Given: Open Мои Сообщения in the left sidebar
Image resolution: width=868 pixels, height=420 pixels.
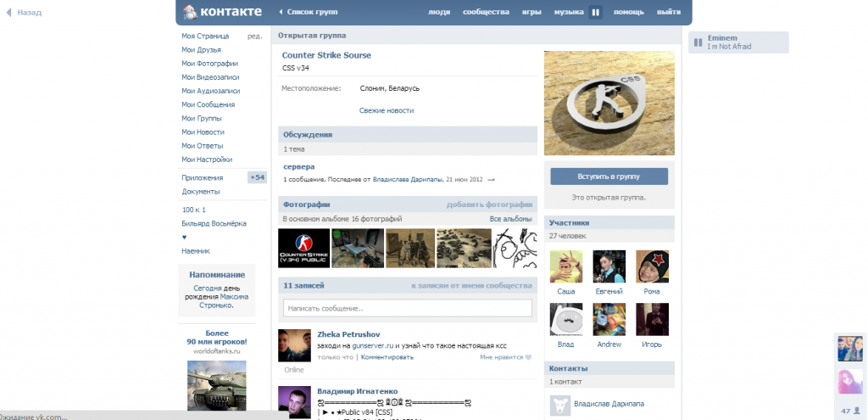Looking at the screenshot, I should click(x=208, y=104).
